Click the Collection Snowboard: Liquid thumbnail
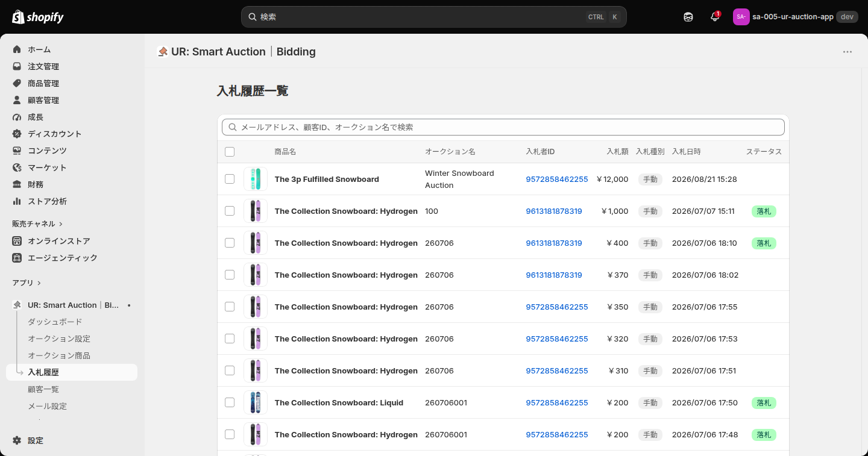Image resolution: width=868 pixels, height=456 pixels. pyautogui.click(x=256, y=402)
